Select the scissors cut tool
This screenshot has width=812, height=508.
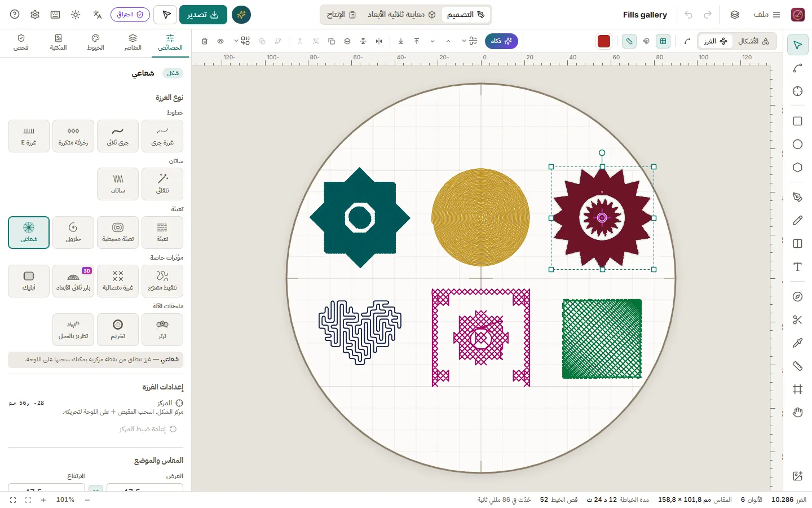pyautogui.click(x=797, y=320)
